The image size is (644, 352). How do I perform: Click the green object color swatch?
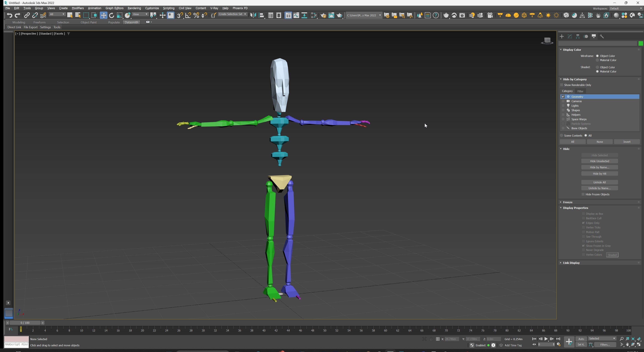pyautogui.click(x=640, y=44)
